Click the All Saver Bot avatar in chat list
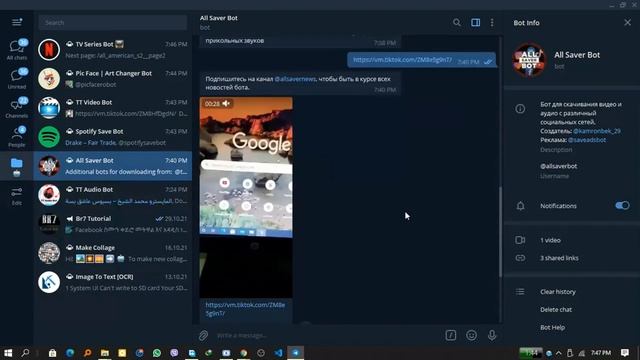The height and width of the screenshot is (360, 640). pyautogui.click(x=49, y=166)
